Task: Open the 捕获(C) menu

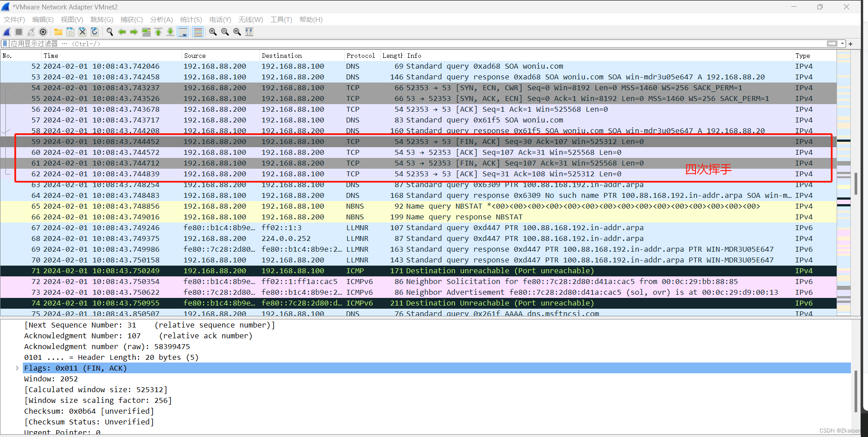Action: 132,20
